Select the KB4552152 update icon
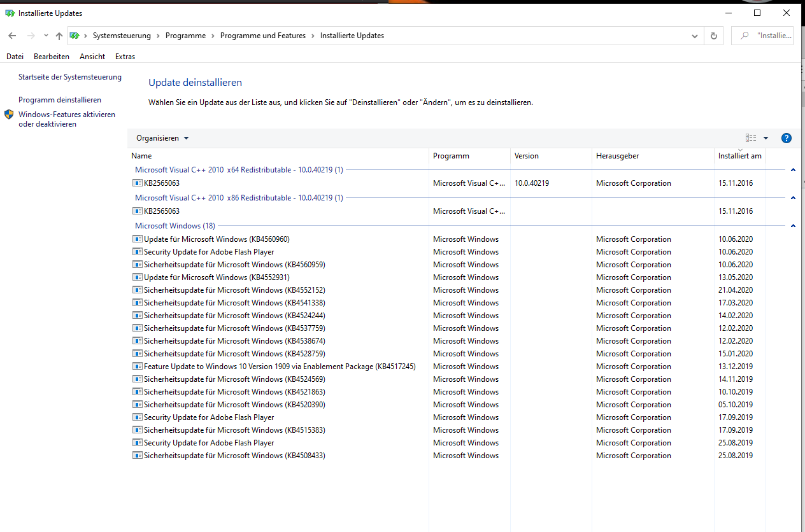Screen dimensions: 805x532 point(137,290)
